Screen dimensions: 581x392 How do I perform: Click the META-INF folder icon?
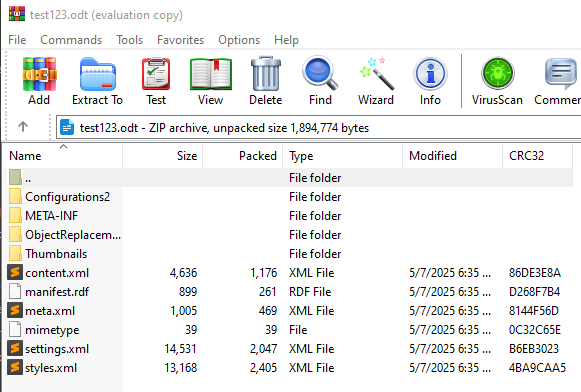[x=15, y=215]
